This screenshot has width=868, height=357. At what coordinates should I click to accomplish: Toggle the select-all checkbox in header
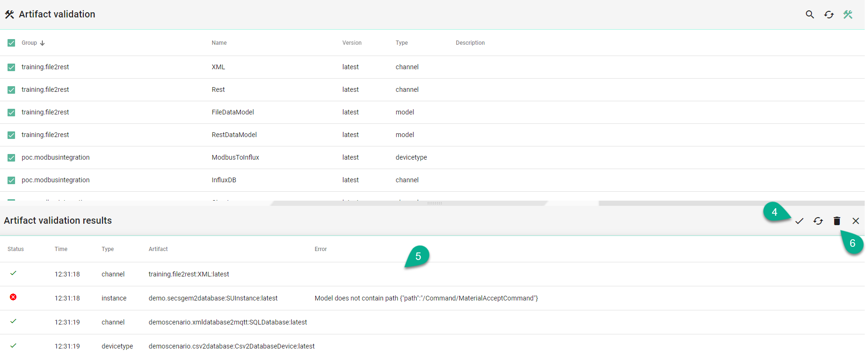point(11,43)
